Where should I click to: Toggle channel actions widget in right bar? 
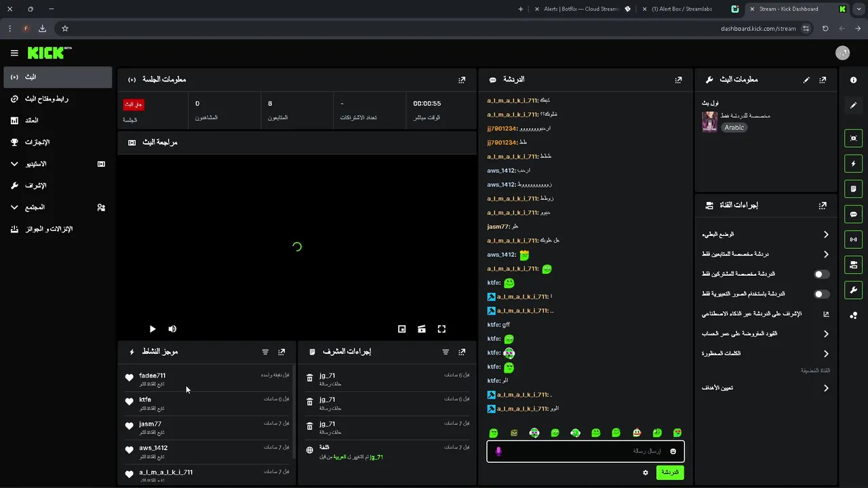tap(853, 264)
